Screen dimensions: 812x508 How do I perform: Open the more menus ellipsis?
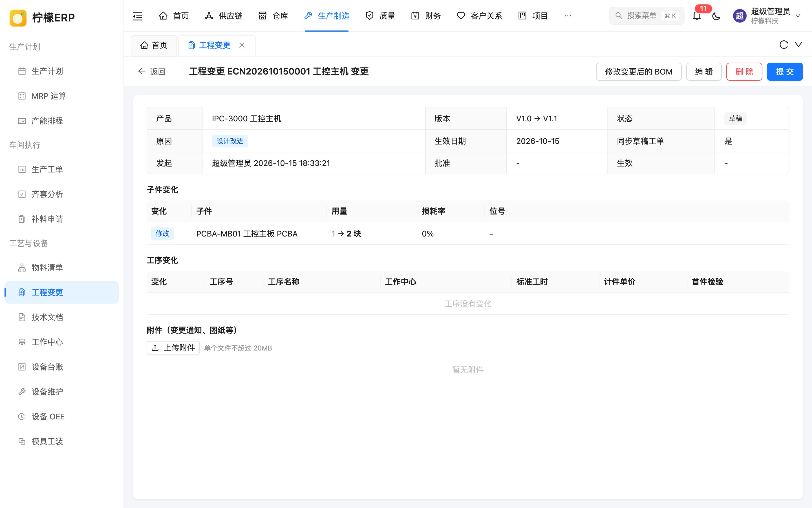[568, 16]
